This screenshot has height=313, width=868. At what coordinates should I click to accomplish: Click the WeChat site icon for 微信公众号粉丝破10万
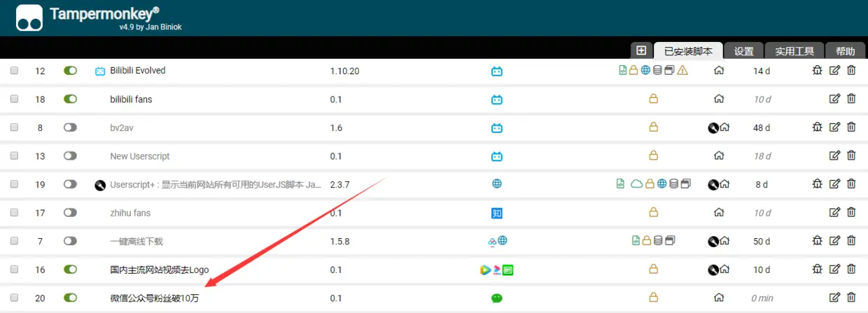(497, 298)
